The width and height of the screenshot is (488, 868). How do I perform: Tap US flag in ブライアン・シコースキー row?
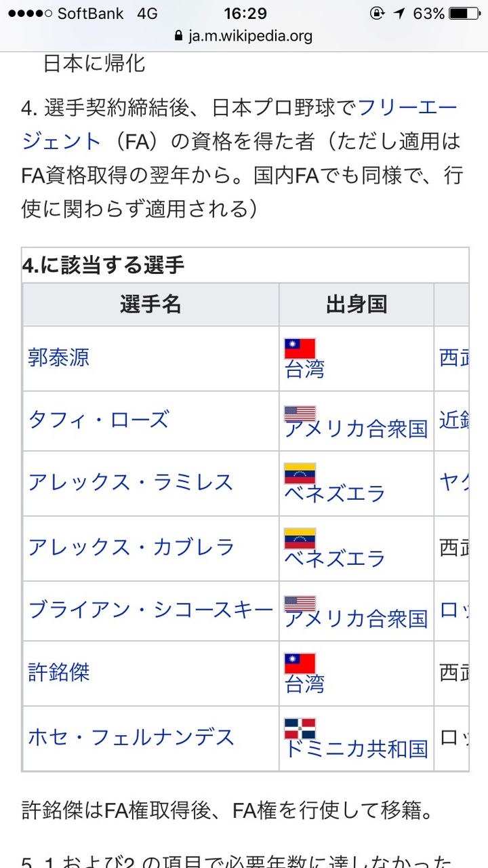pyautogui.click(x=300, y=603)
